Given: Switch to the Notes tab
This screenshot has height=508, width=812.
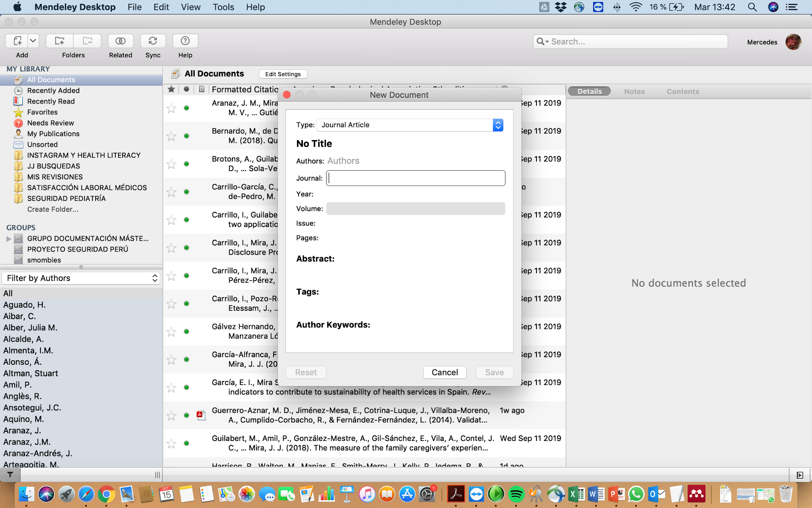Looking at the screenshot, I should tap(634, 92).
